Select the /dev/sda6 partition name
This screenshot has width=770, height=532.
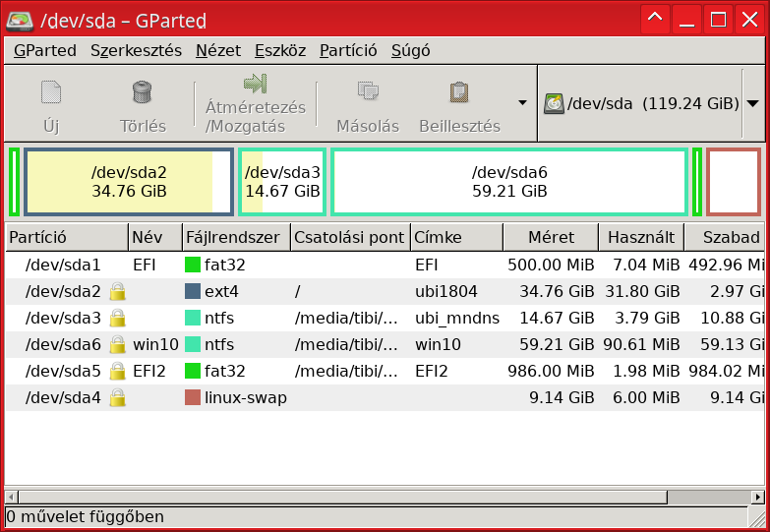point(63,344)
